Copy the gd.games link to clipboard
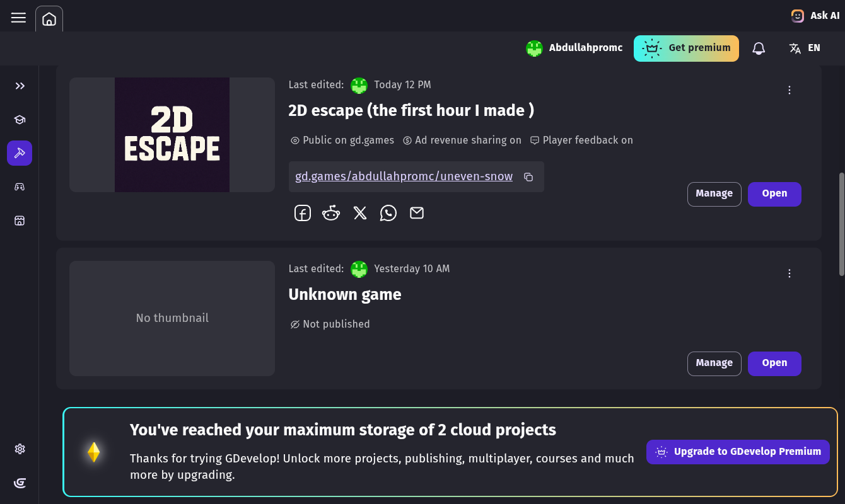845x504 pixels. click(x=528, y=177)
